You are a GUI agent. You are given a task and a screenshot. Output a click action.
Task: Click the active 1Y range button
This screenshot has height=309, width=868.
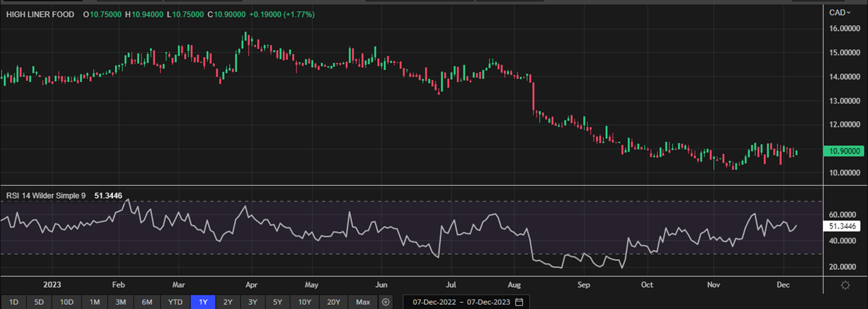click(203, 302)
